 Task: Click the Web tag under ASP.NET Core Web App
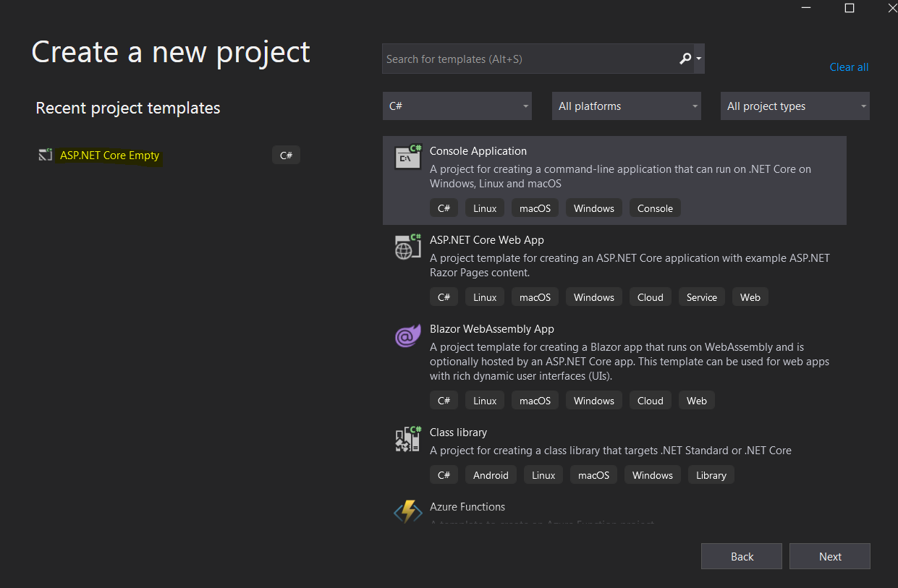[x=750, y=297]
